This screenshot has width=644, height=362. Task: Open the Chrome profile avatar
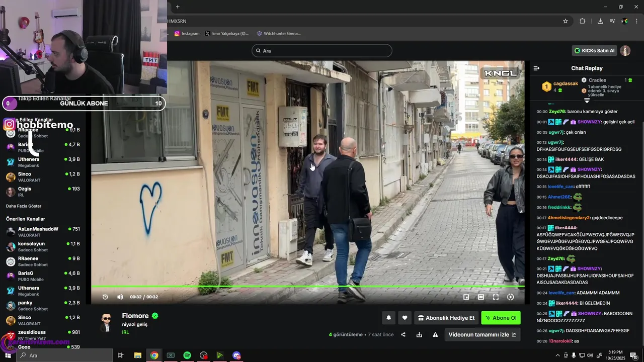tap(624, 21)
